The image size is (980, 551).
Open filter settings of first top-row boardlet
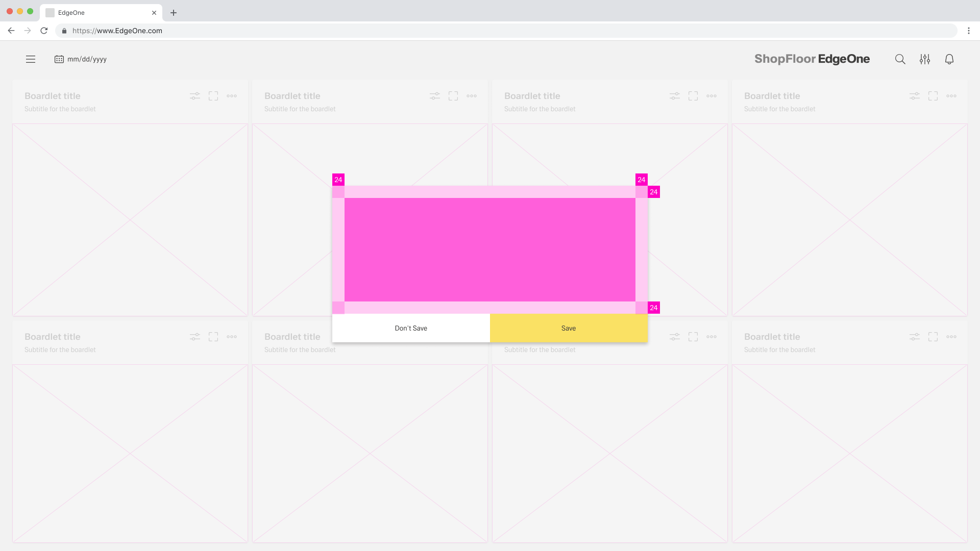(195, 96)
